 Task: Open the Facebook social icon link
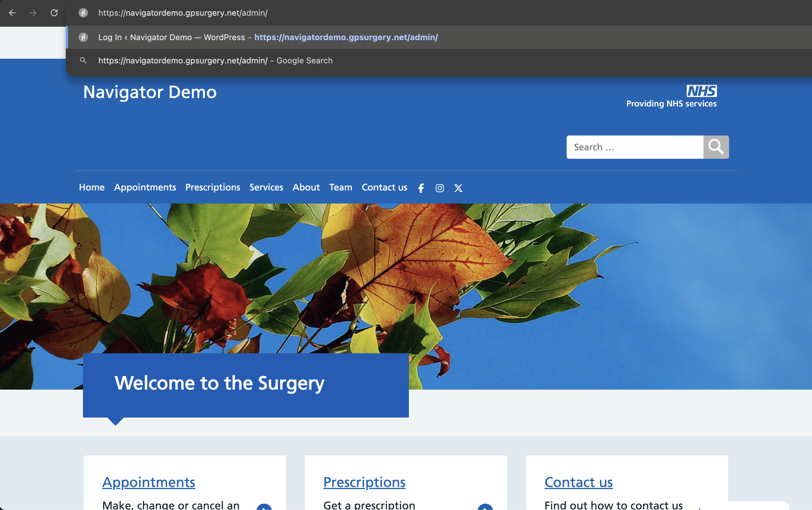(421, 188)
